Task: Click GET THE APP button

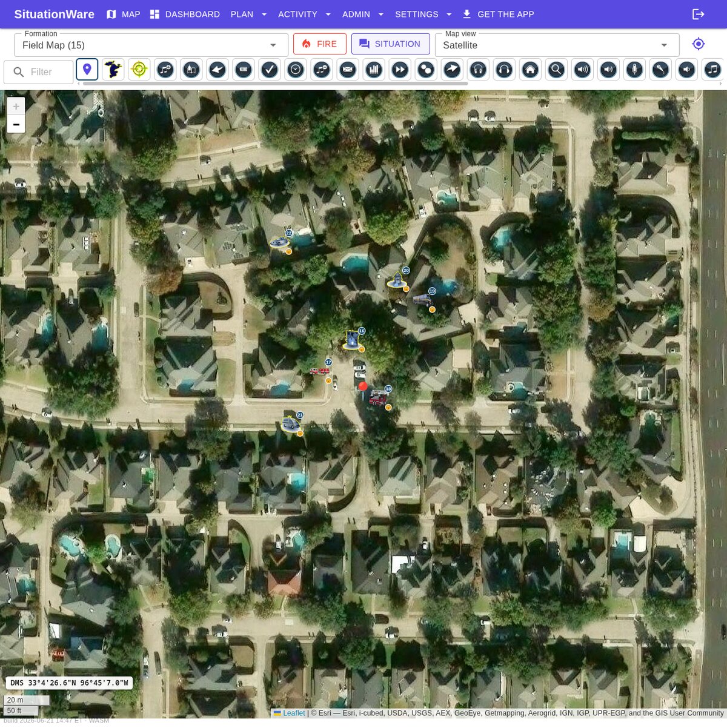Action: (498, 14)
